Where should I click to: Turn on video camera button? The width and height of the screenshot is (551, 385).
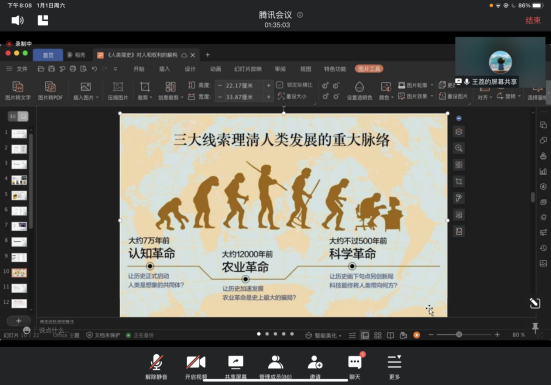196,366
